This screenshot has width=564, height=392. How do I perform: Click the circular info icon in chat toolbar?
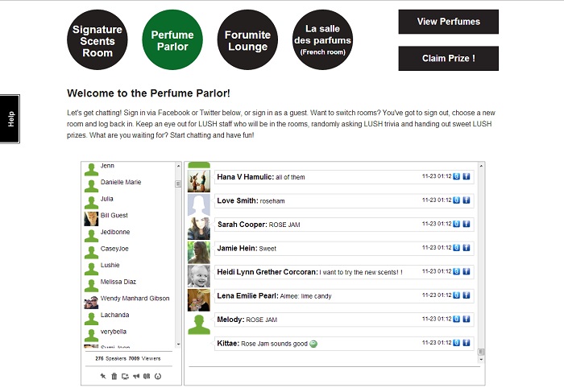[158, 376]
